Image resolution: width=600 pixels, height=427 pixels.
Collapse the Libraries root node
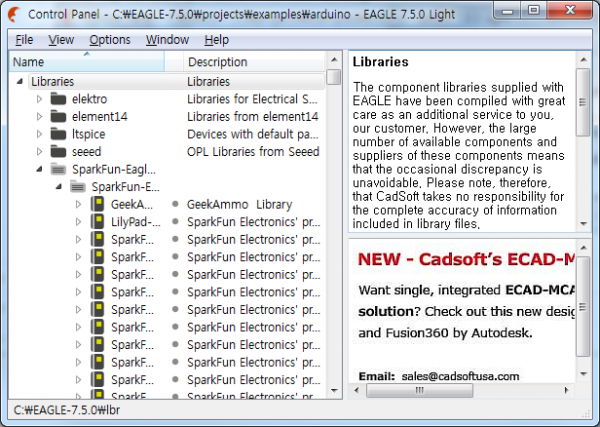[20, 81]
